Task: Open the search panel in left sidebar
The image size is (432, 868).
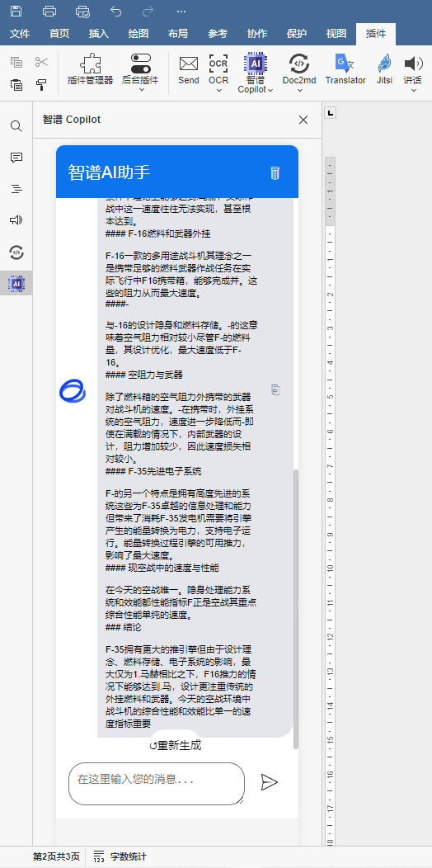Action: (x=16, y=126)
